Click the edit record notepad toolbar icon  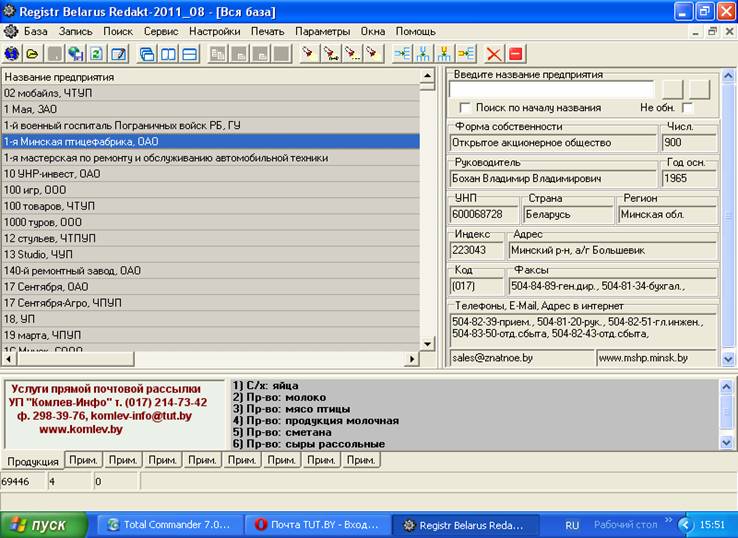119,53
